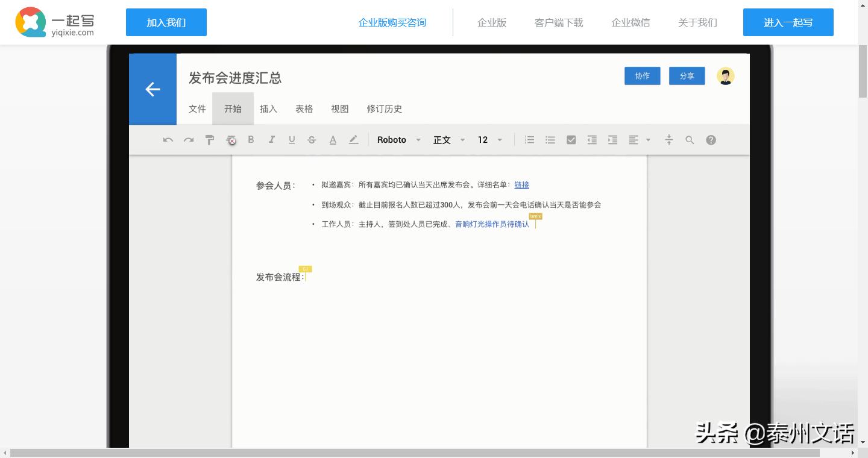Screen dimensions: 868x458
Task: Open the Roboto font dropdown
Action: click(399, 139)
